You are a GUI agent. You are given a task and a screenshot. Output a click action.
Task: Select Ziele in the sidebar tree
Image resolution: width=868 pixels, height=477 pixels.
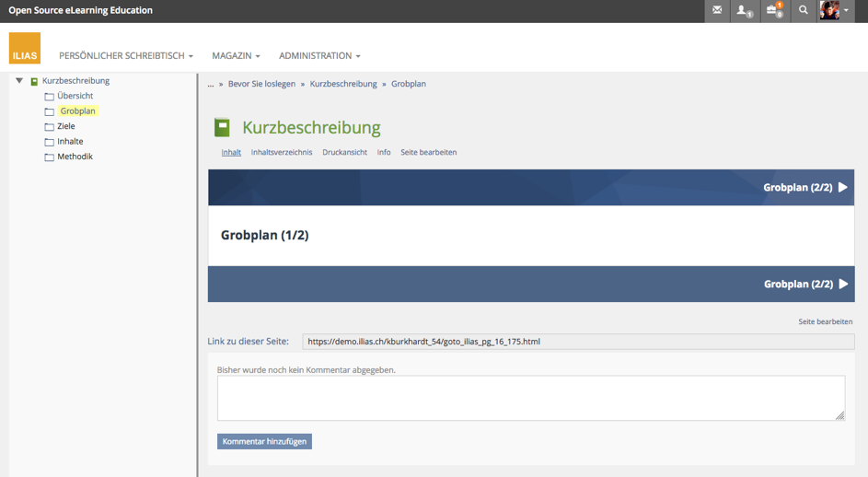pos(66,126)
